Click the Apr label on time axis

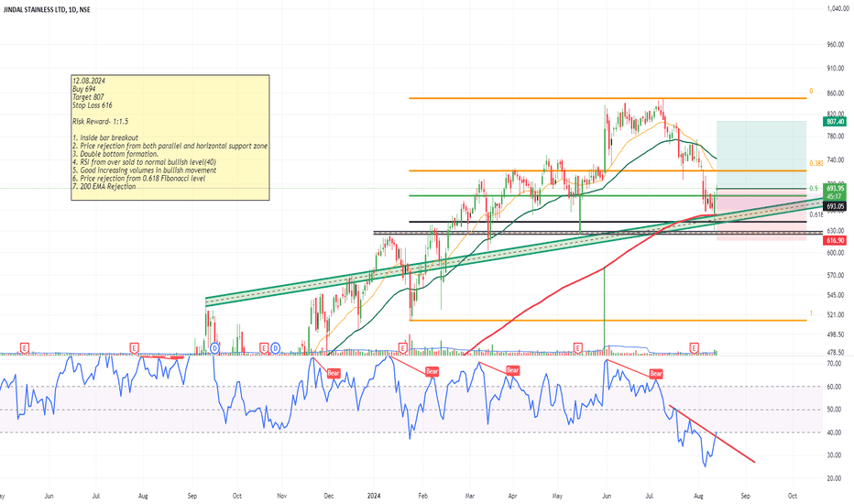pyautogui.click(x=512, y=496)
